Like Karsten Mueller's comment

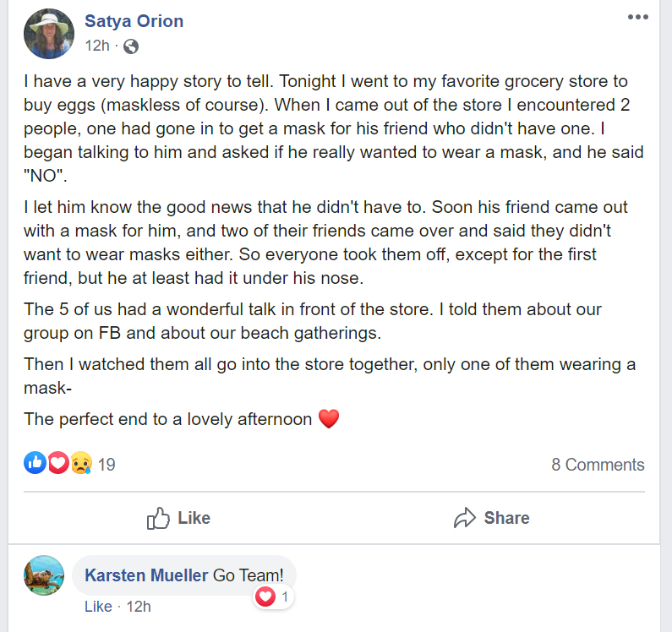(98, 607)
